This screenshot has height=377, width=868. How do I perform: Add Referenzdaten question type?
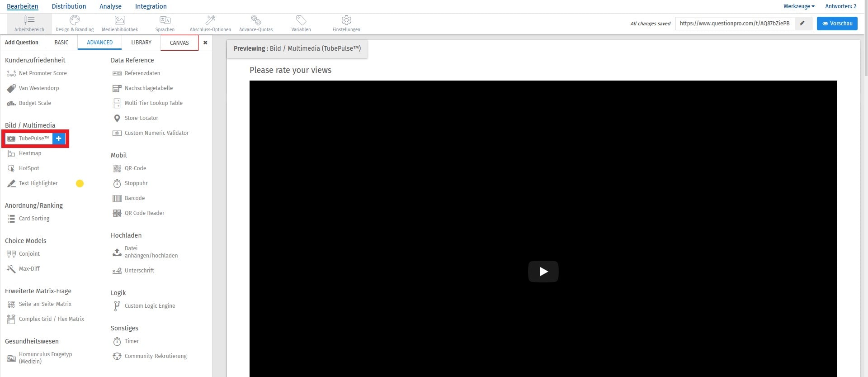pyautogui.click(x=137, y=73)
